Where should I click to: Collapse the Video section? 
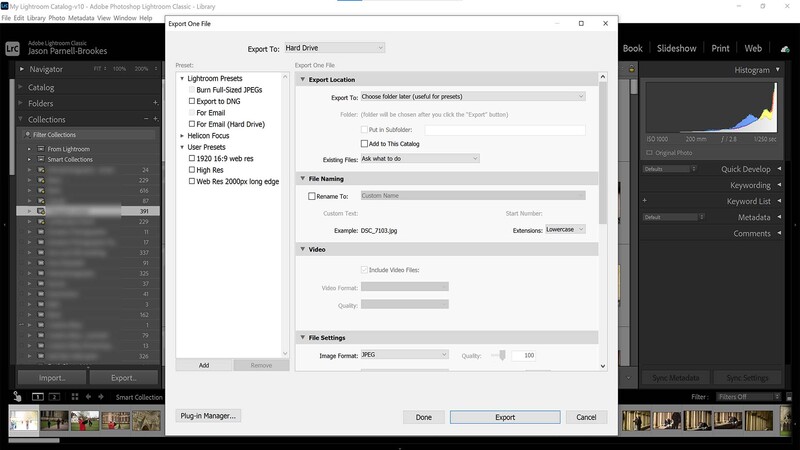pyautogui.click(x=303, y=249)
